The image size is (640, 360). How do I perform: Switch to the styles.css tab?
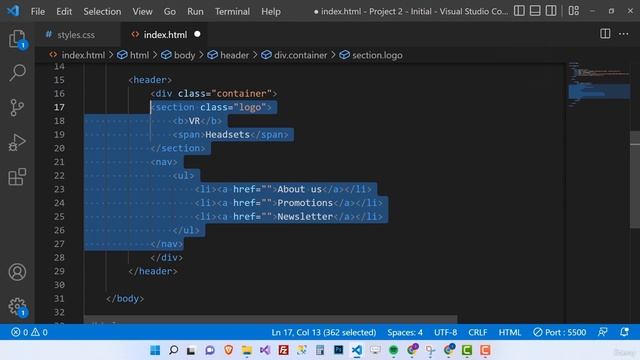click(76, 35)
